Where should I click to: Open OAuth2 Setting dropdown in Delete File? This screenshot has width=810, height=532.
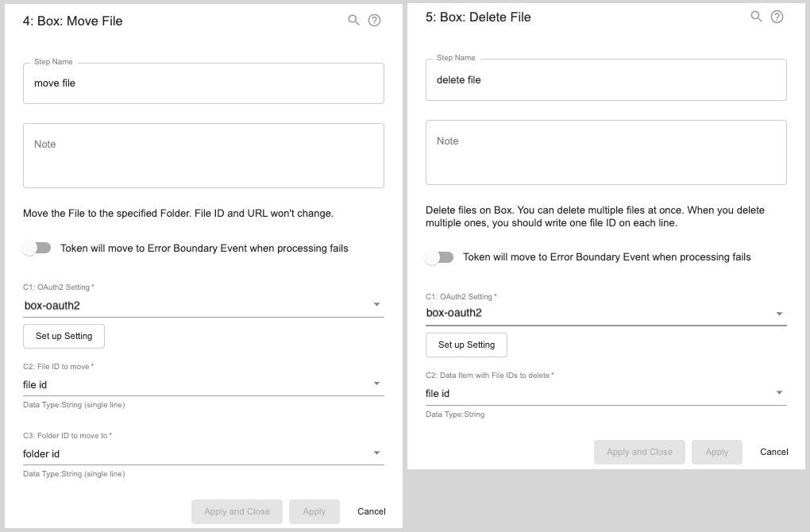(606, 313)
